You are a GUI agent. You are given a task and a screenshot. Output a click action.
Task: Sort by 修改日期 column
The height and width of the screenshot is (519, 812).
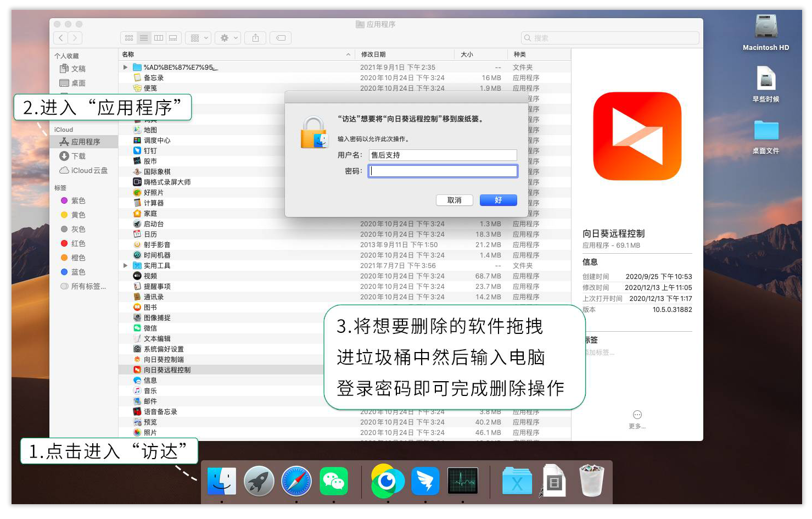pos(404,54)
